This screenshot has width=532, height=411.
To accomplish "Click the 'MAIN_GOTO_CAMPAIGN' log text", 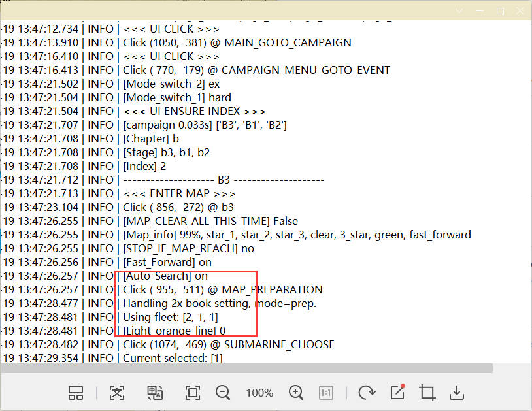I will coord(288,42).
